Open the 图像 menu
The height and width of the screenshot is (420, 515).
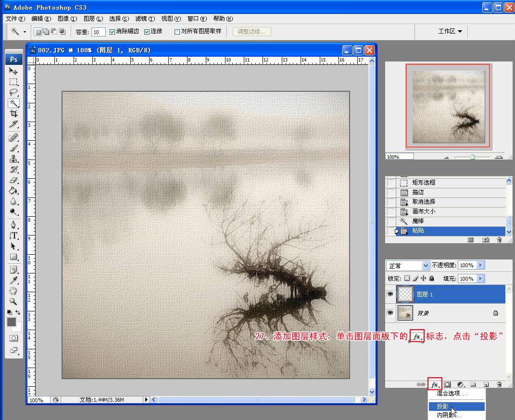point(67,19)
